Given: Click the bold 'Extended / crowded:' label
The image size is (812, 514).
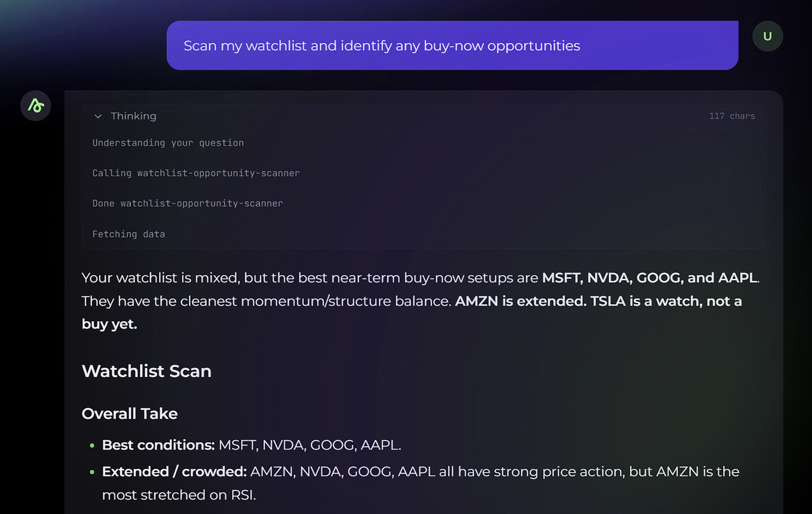Looking at the screenshot, I should coord(174,472).
